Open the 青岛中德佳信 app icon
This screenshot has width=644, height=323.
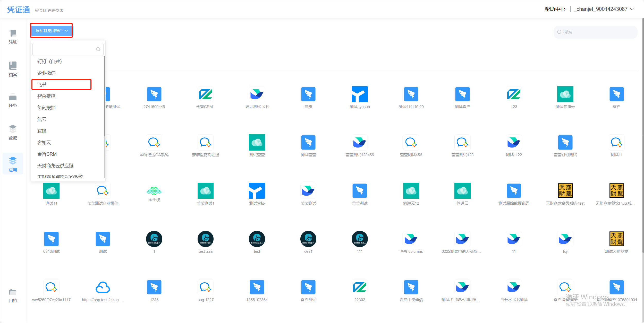411,287
